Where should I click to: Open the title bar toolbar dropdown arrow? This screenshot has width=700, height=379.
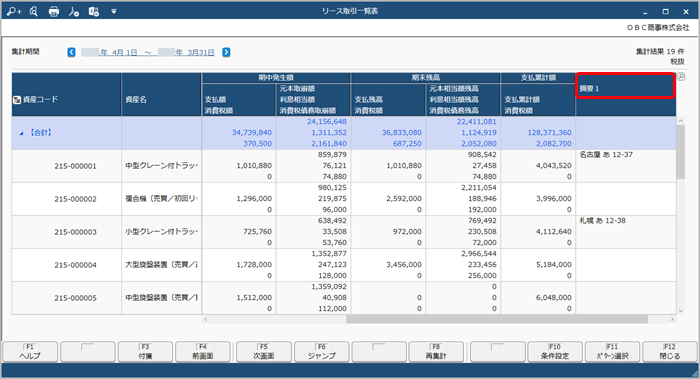coord(114,12)
